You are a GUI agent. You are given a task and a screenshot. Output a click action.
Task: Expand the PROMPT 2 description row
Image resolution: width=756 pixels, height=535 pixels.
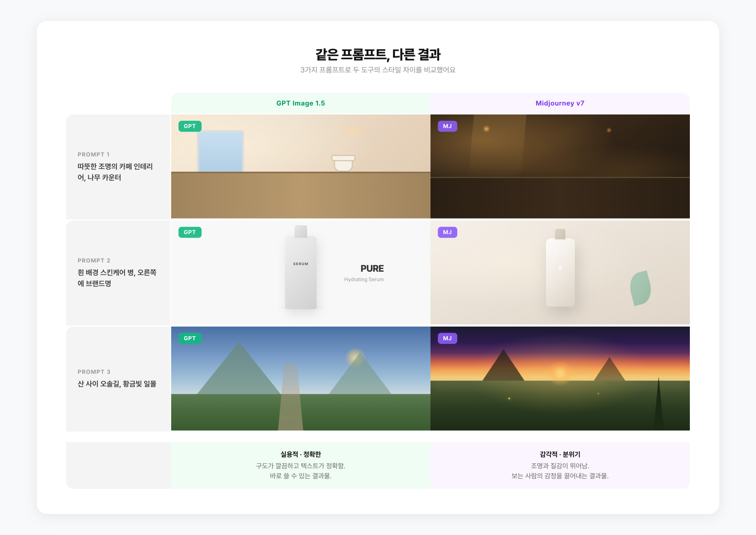coord(118,273)
